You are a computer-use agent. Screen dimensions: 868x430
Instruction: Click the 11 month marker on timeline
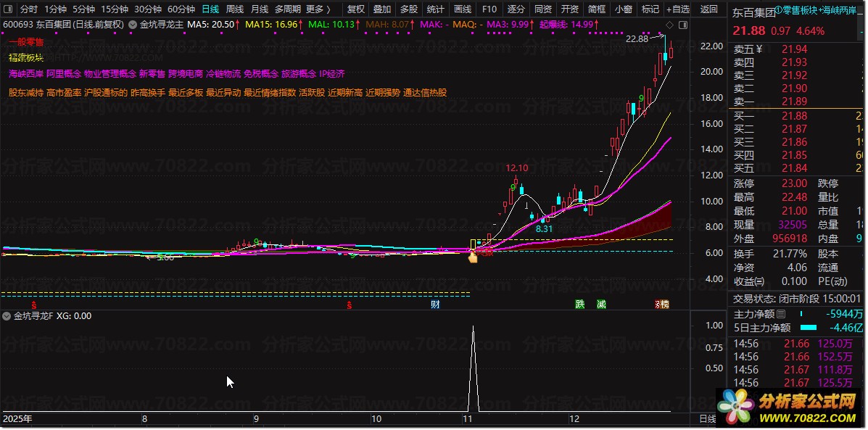469,419
